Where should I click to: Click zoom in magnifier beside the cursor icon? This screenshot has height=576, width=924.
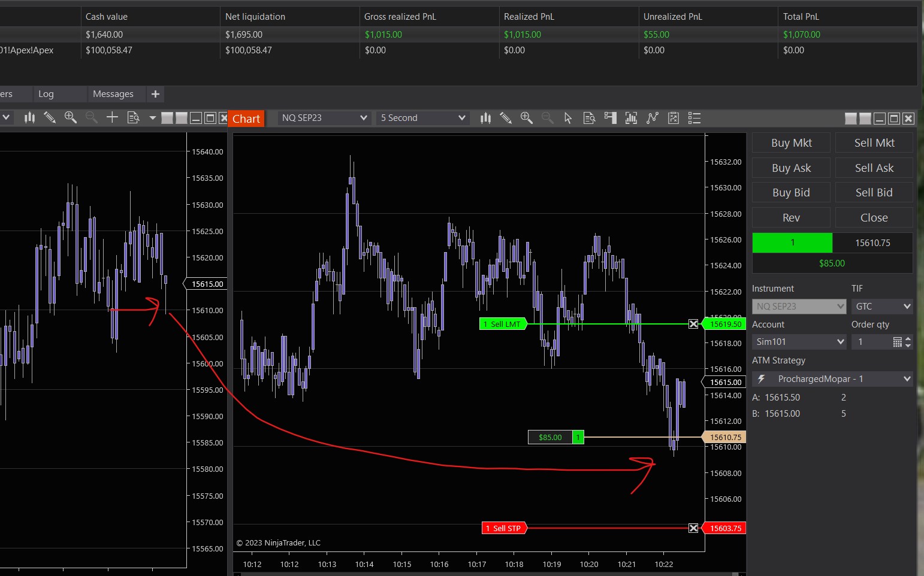click(x=527, y=118)
